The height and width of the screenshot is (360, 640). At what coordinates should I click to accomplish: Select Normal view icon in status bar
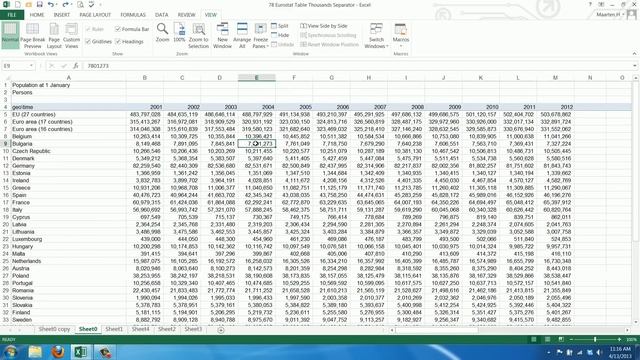(533, 339)
